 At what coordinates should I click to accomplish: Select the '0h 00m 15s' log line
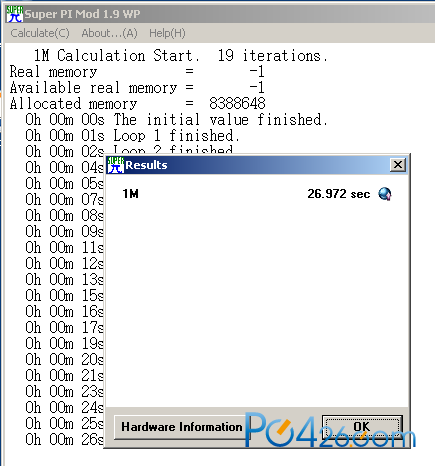(x=64, y=296)
